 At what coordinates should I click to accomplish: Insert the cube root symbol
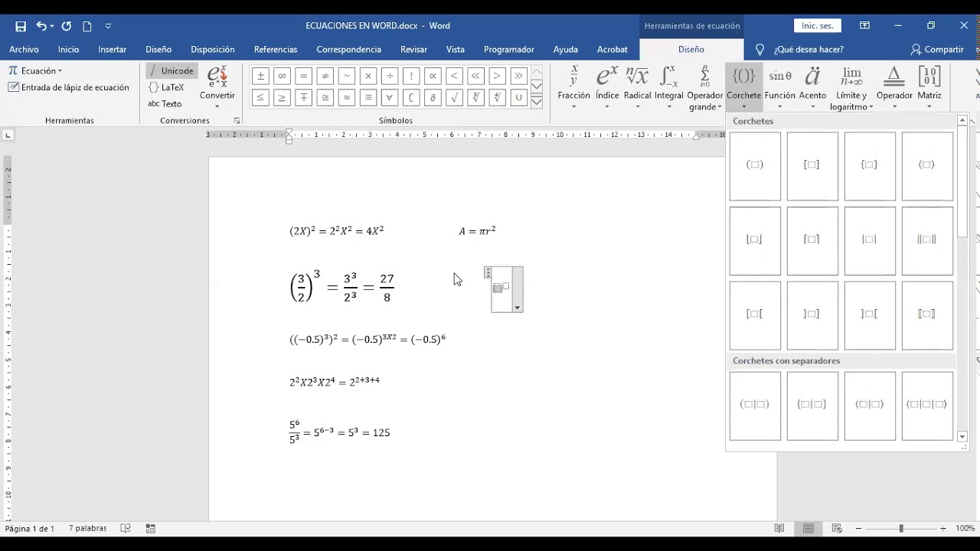click(476, 97)
